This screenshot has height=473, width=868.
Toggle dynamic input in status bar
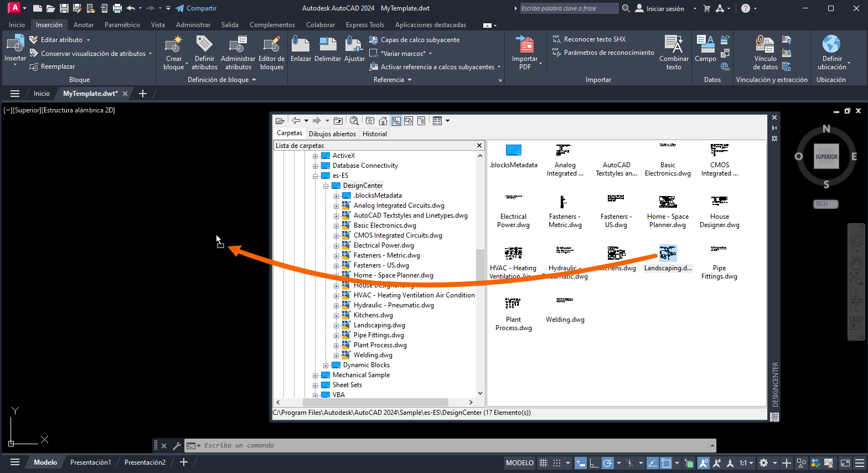[581, 463]
